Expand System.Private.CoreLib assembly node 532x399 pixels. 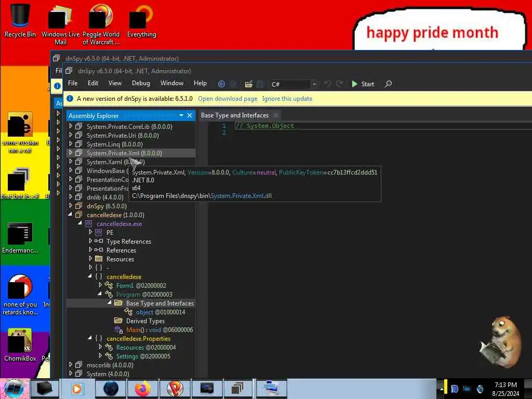click(71, 126)
